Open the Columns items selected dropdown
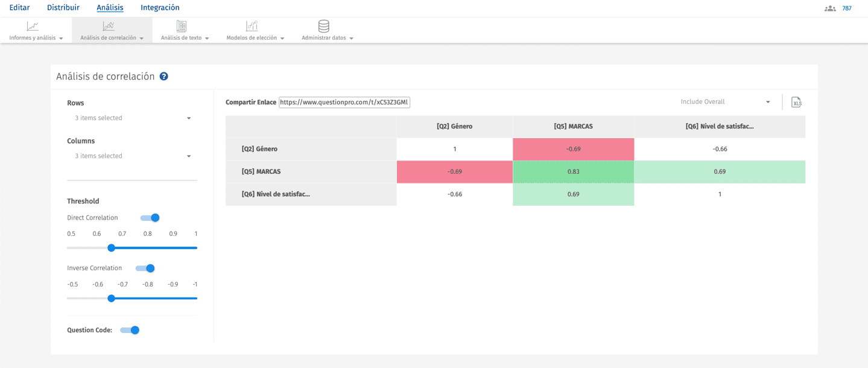868x368 pixels. [132, 156]
